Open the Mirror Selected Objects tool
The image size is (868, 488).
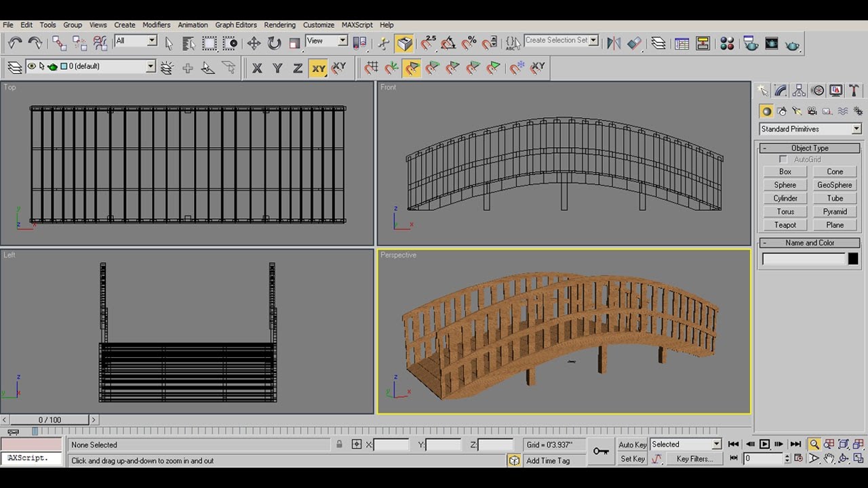(x=614, y=43)
